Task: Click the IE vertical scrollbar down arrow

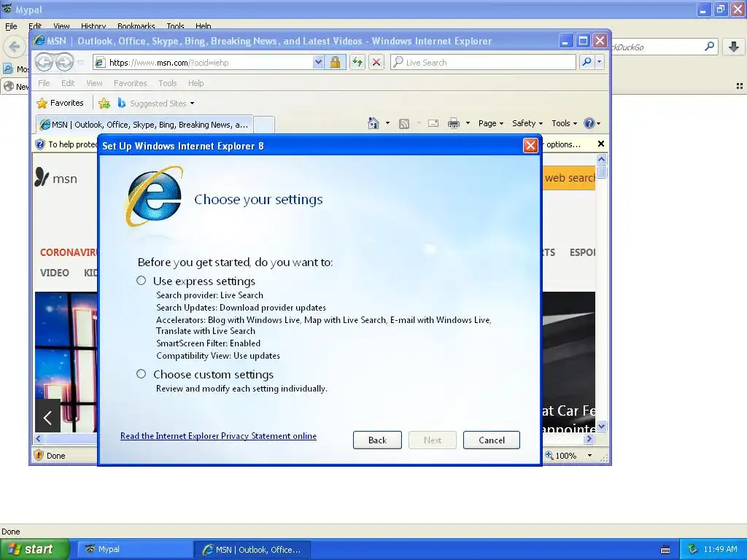Action: pos(601,426)
